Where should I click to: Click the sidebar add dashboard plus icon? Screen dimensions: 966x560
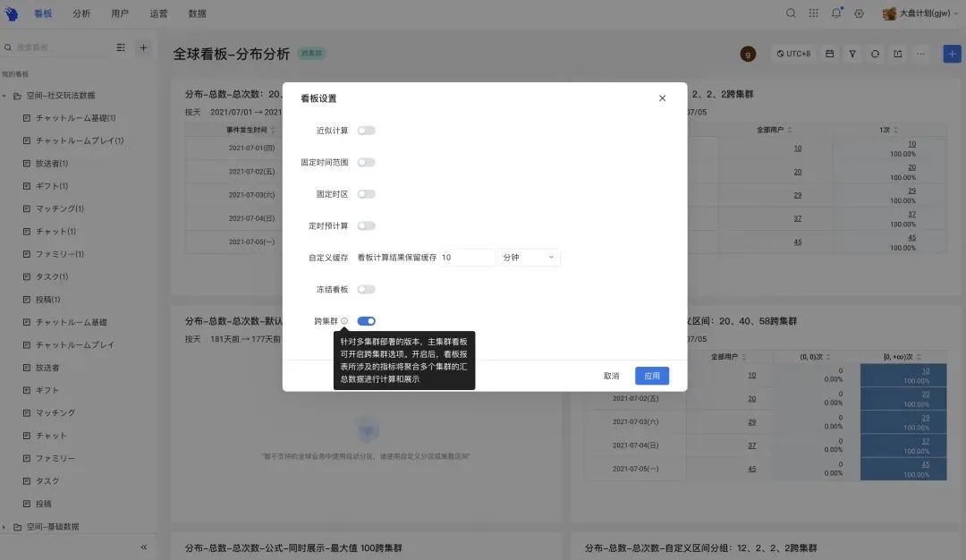pos(143,47)
